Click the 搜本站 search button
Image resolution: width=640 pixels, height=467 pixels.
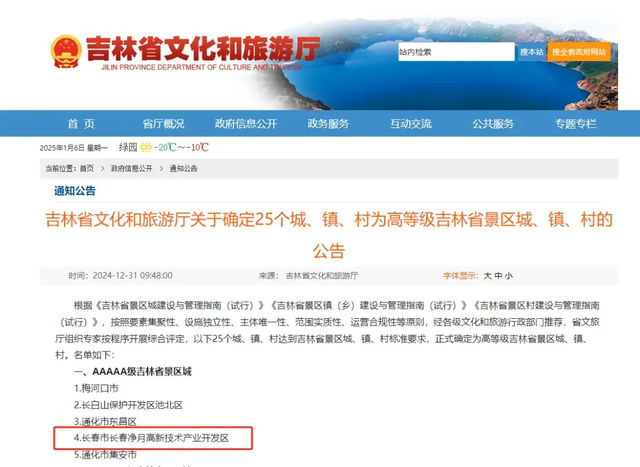coord(531,52)
